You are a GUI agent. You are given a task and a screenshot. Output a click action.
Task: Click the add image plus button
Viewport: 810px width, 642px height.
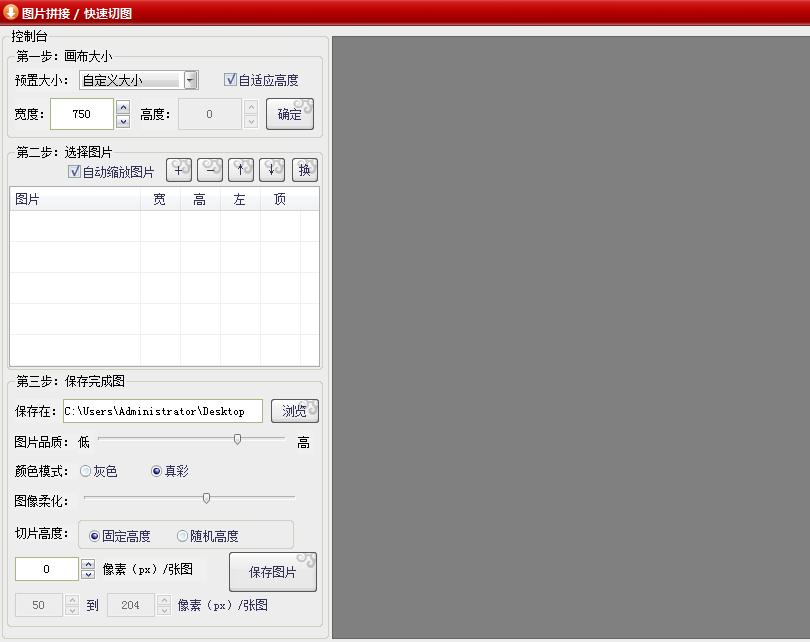tap(179, 170)
